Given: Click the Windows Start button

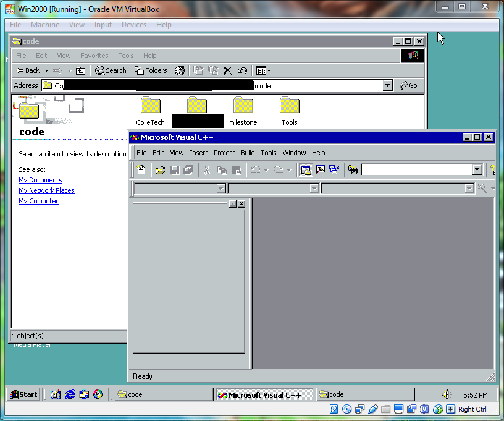Looking at the screenshot, I should coord(23,394).
